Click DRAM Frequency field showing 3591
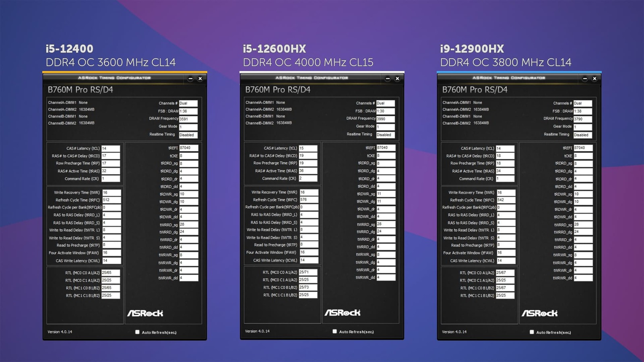This screenshot has height=362, width=644. [188, 119]
